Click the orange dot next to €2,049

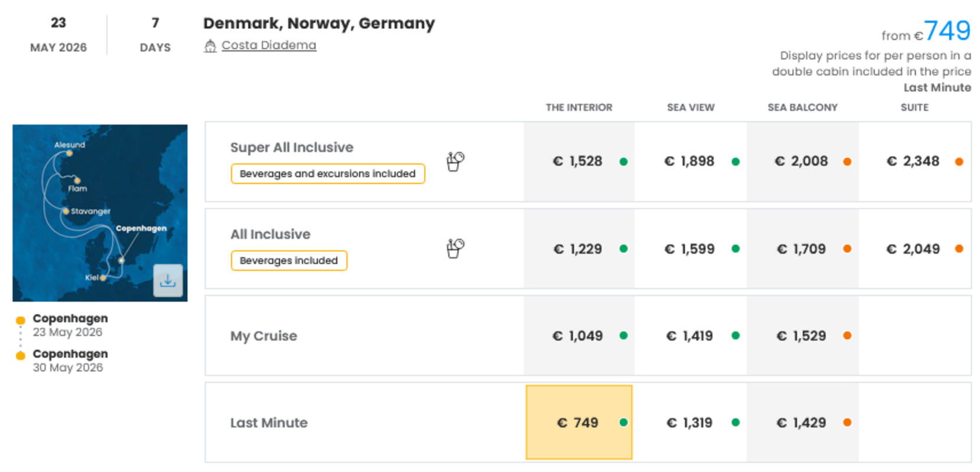959,249
